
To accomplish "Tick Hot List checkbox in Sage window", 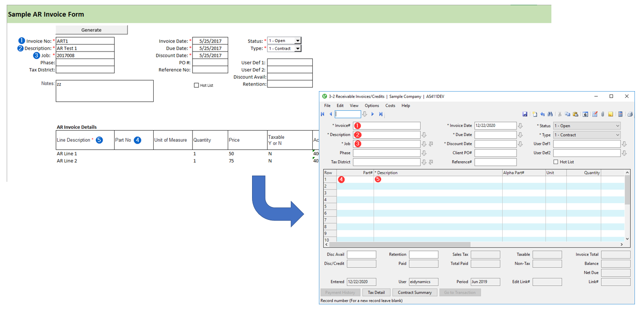I will (x=556, y=162).
